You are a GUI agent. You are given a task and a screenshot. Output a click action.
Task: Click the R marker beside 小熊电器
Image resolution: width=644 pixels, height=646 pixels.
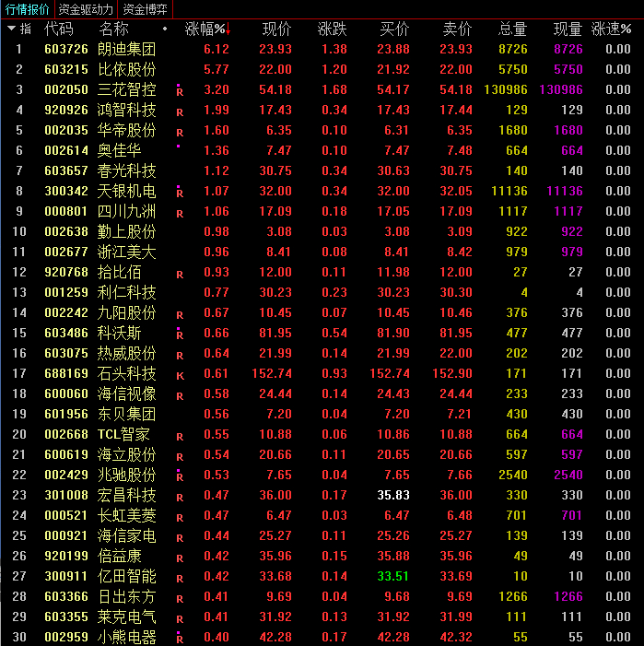tap(180, 639)
